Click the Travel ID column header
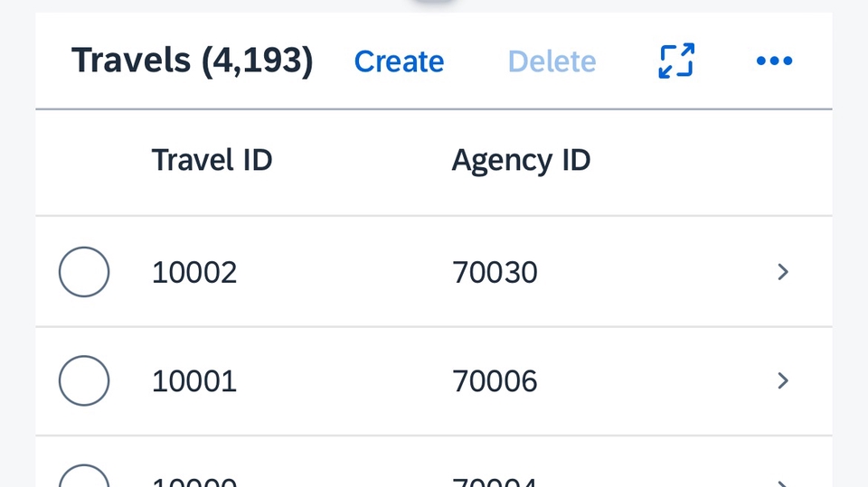The height and width of the screenshot is (487, 868). (212, 161)
